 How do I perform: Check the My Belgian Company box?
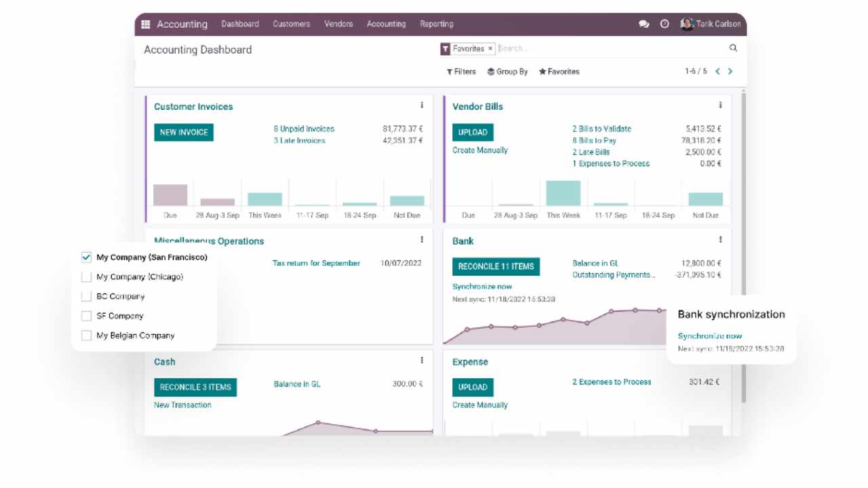pyautogui.click(x=86, y=335)
